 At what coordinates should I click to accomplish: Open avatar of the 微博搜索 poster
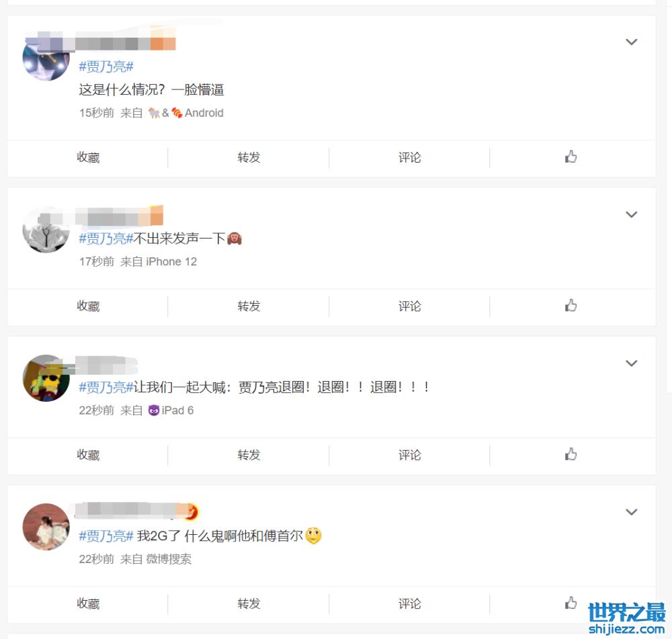tap(46, 527)
